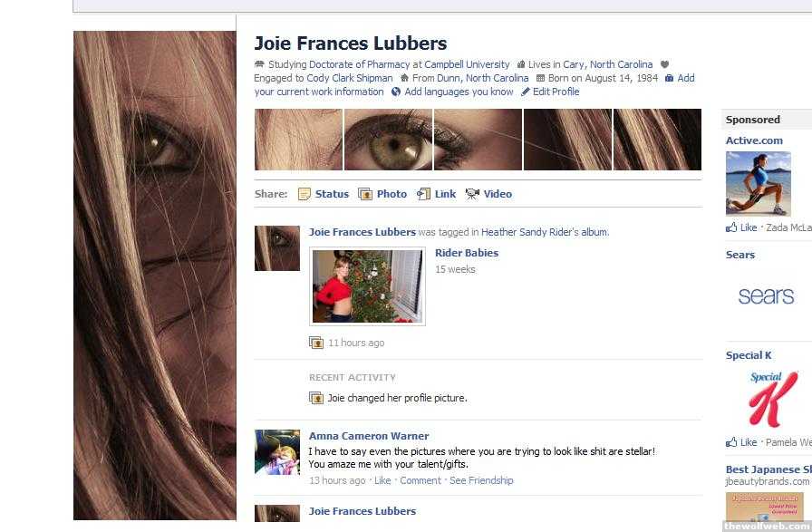Open the Christmas tree photo thumbnail
Image resolution: width=812 pixels, height=532 pixels.
pos(367,286)
